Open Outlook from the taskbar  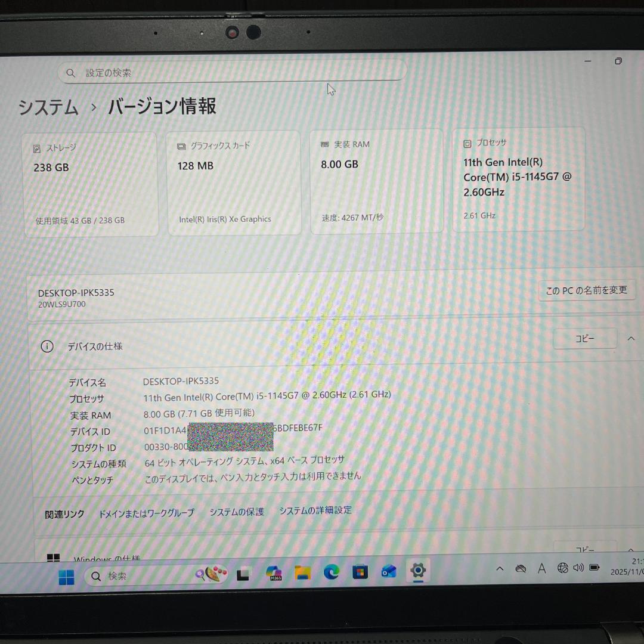point(389,572)
